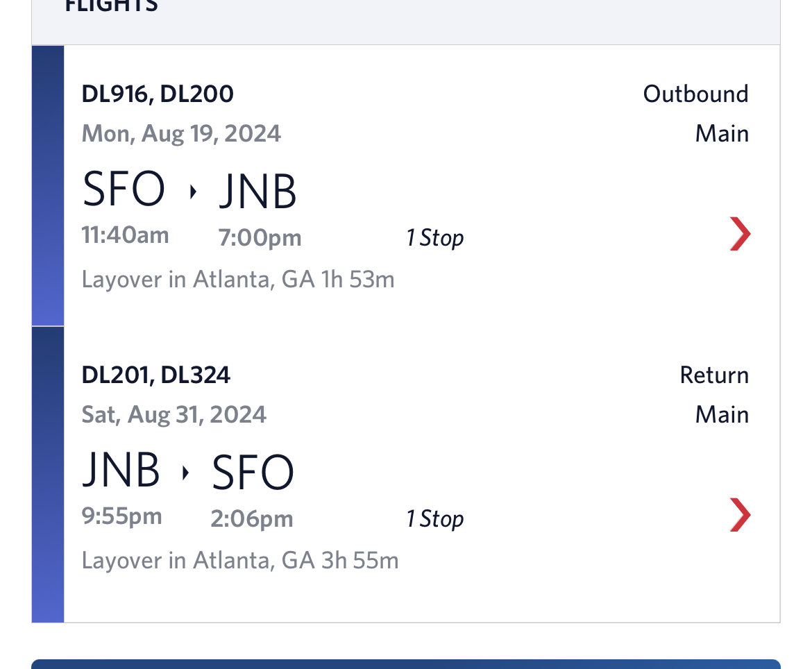812x669 pixels.
Task: Click the outbound JNB arrival airport code
Action: click(258, 192)
